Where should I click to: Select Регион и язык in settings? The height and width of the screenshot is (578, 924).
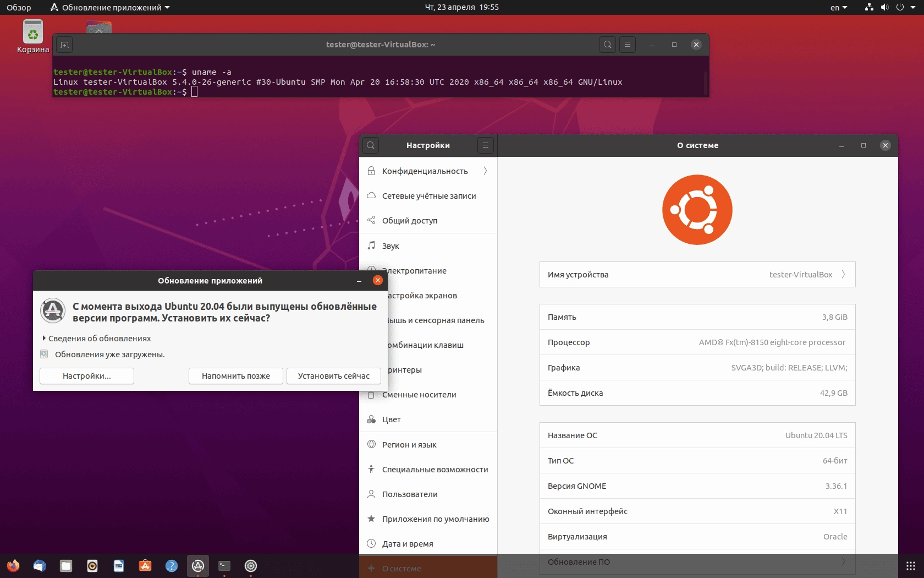point(428,445)
